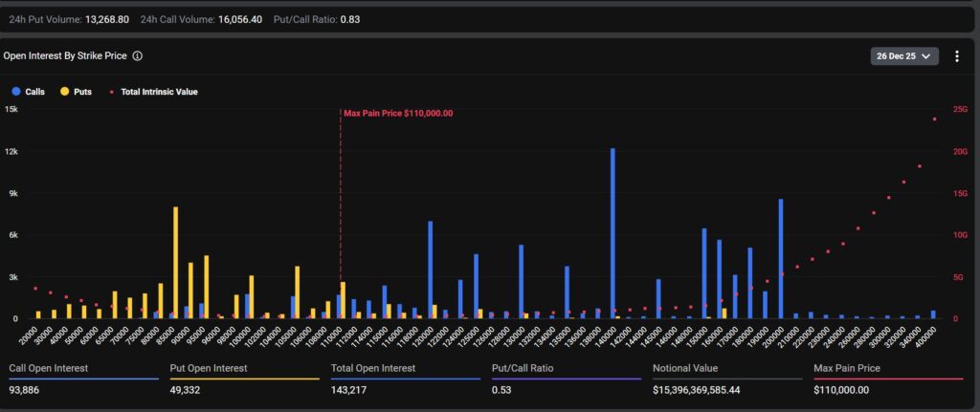
Task: Open the 26 Dec 25 expiry dropdown
Action: (904, 56)
